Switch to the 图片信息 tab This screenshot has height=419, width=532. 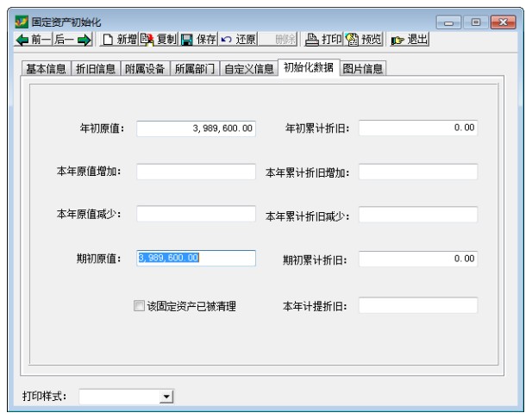363,68
